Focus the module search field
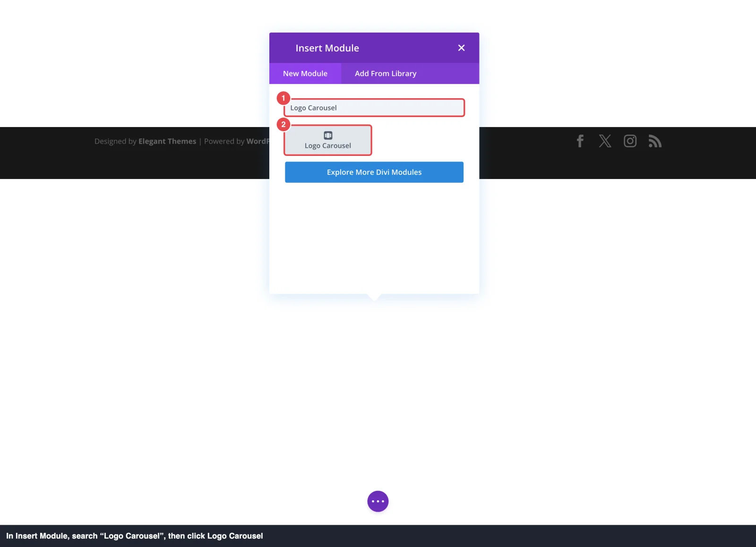 point(374,108)
